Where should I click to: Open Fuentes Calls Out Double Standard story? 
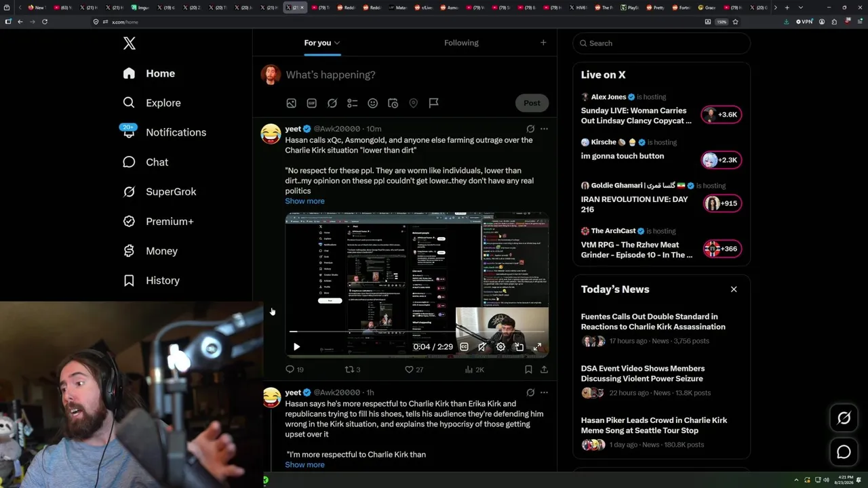coord(653,321)
